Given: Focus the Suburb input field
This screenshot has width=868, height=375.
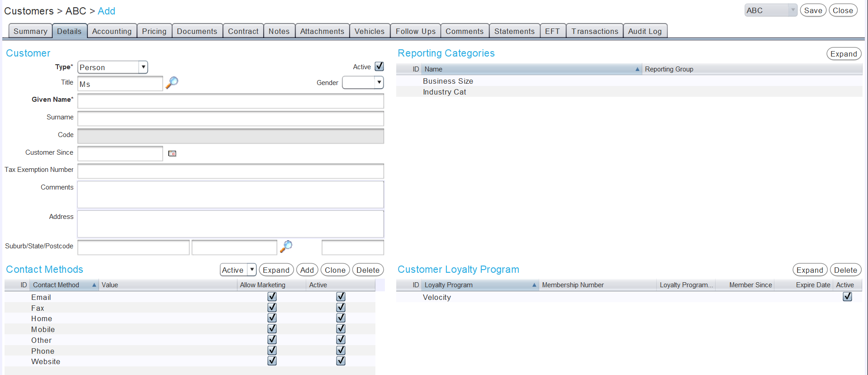Looking at the screenshot, I should point(133,247).
